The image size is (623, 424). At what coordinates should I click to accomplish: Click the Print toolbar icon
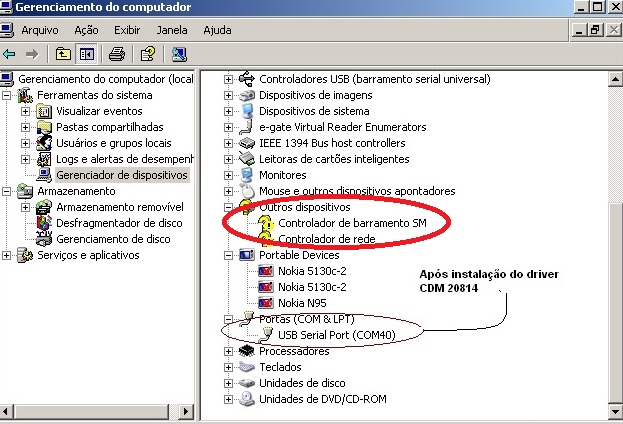click(117, 54)
